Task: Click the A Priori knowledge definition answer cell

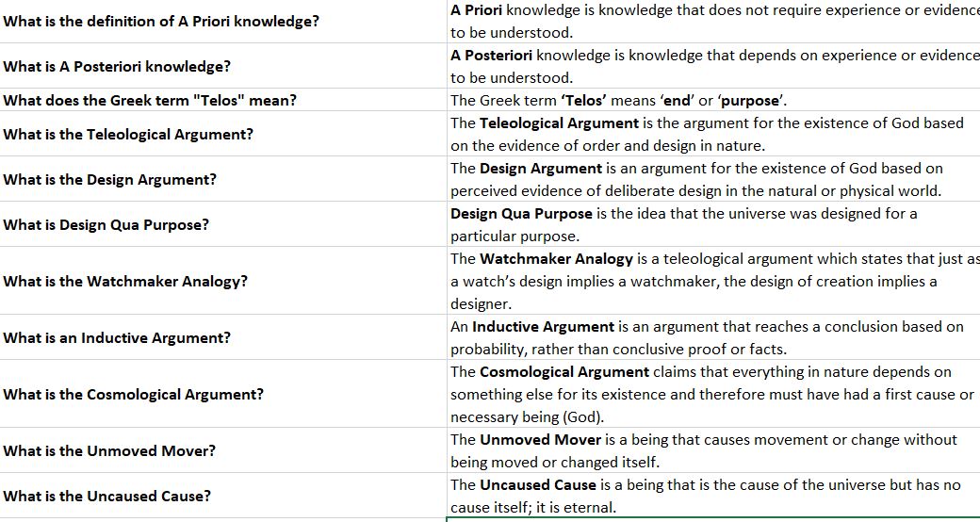Action: (x=713, y=21)
